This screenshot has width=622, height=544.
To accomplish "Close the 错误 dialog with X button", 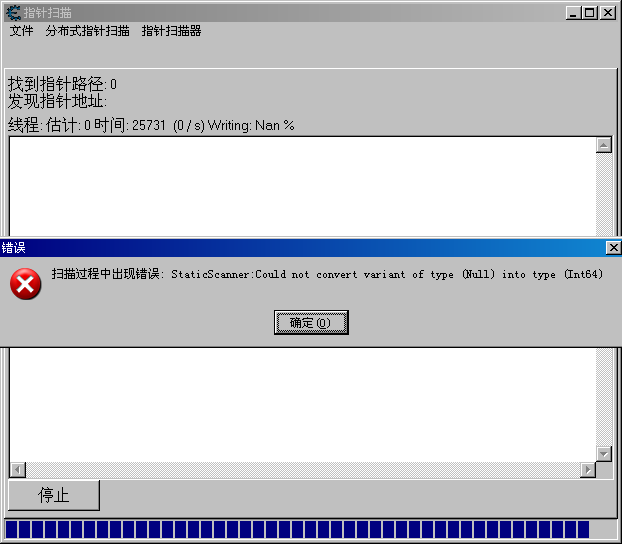I will [x=613, y=247].
